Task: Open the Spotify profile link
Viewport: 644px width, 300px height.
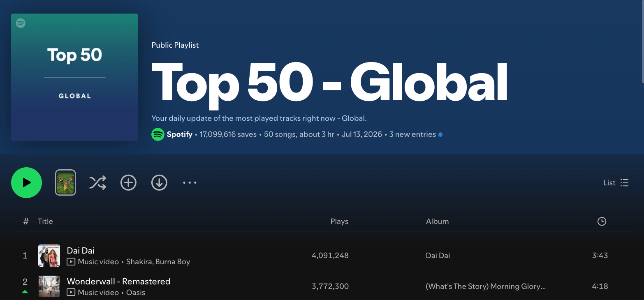Action: click(x=179, y=134)
